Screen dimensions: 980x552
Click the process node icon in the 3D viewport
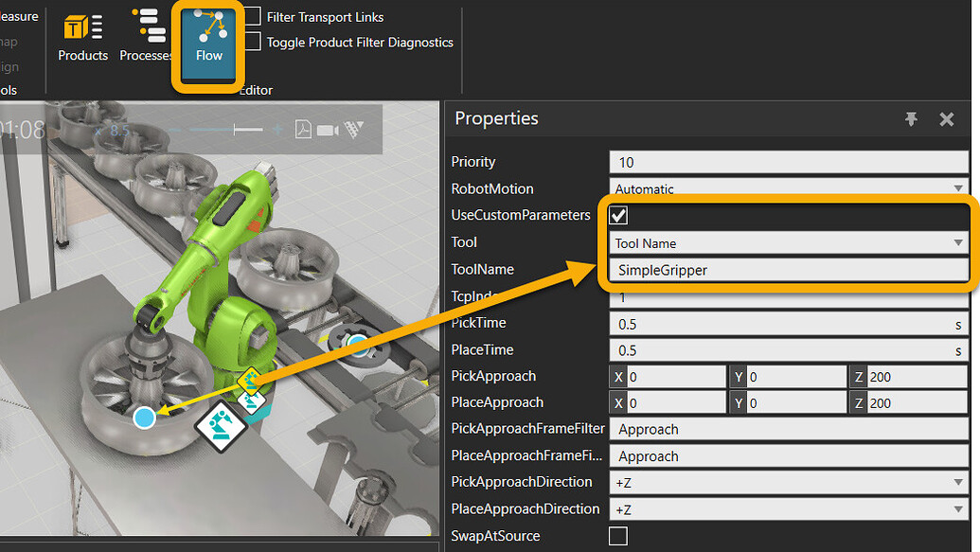220,428
